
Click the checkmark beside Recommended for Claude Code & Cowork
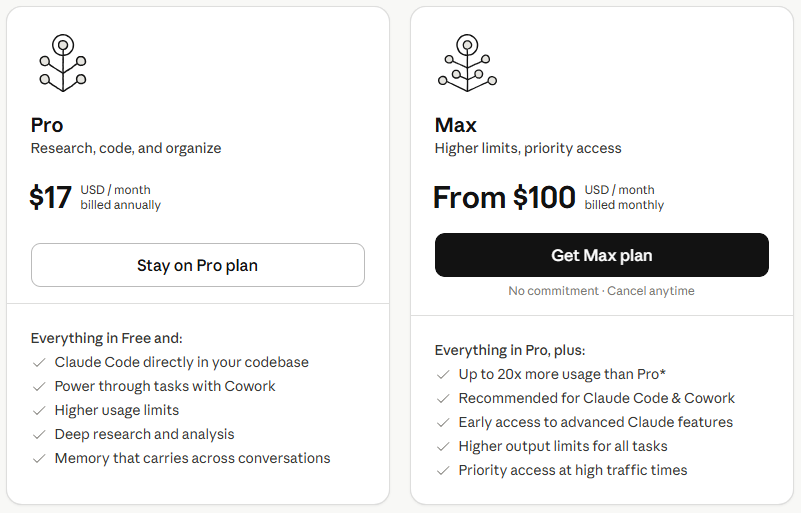pyautogui.click(x=443, y=399)
